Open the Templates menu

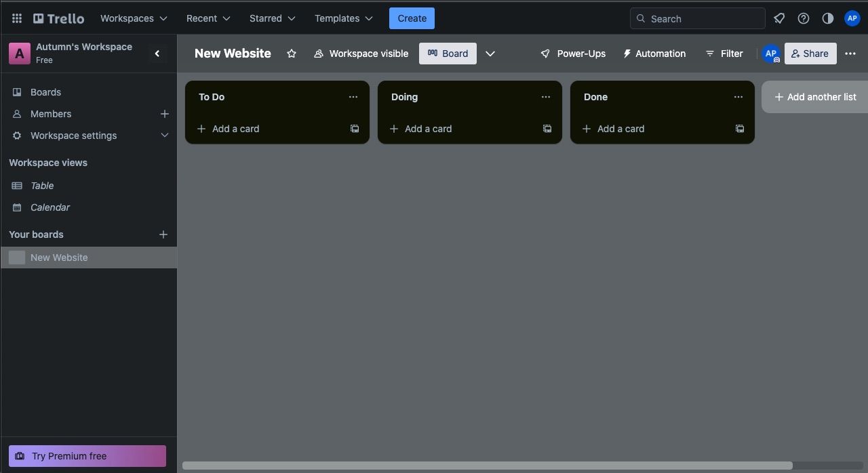[344, 18]
